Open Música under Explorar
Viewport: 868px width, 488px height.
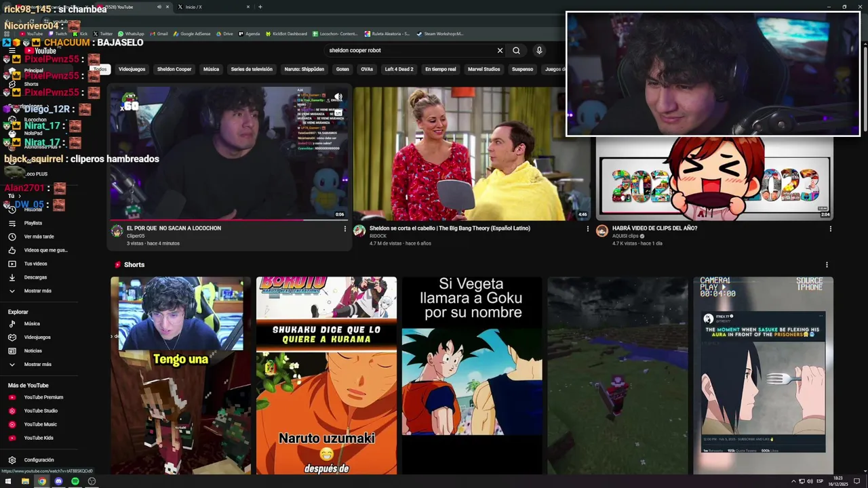[x=32, y=324]
